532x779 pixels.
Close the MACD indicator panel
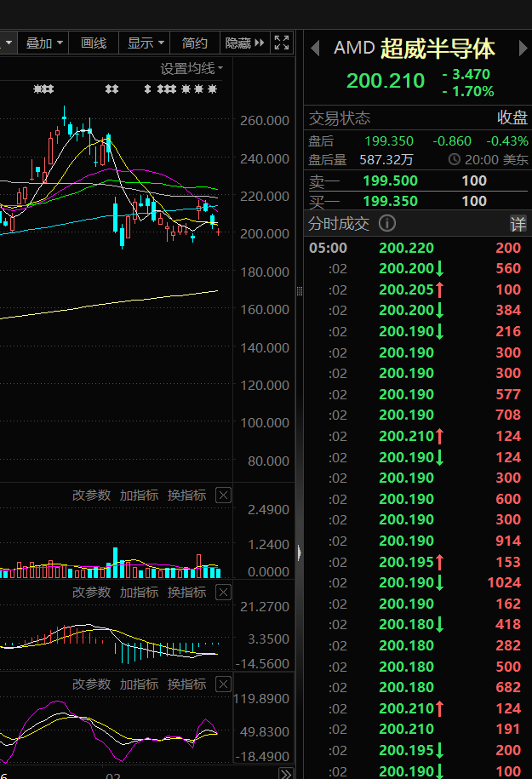click(224, 592)
